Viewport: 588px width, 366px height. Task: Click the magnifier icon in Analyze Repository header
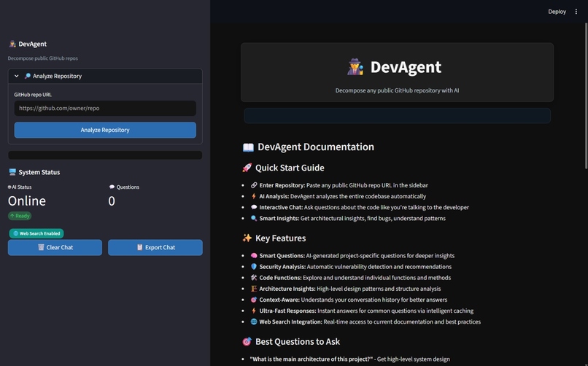tap(28, 76)
